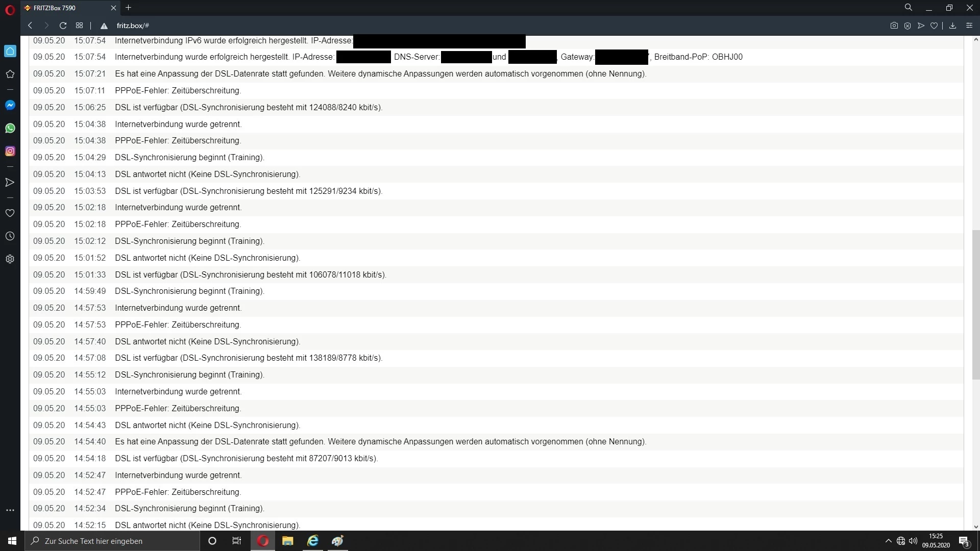Click the Opera main menu logo
This screenshot has height=551, width=980.
pos(10,9)
